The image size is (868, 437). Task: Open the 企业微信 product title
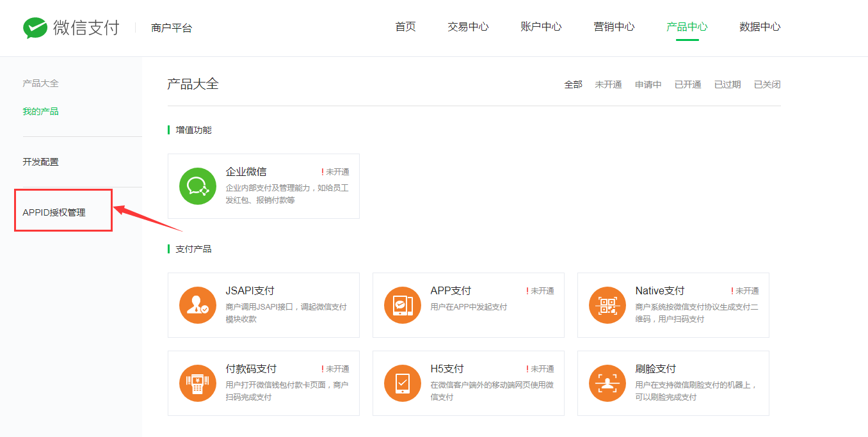tap(246, 171)
